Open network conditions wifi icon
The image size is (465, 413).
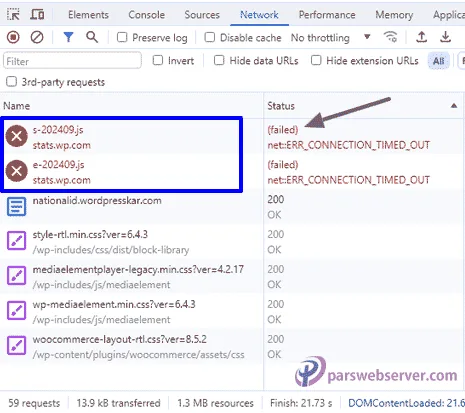point(391,37)
